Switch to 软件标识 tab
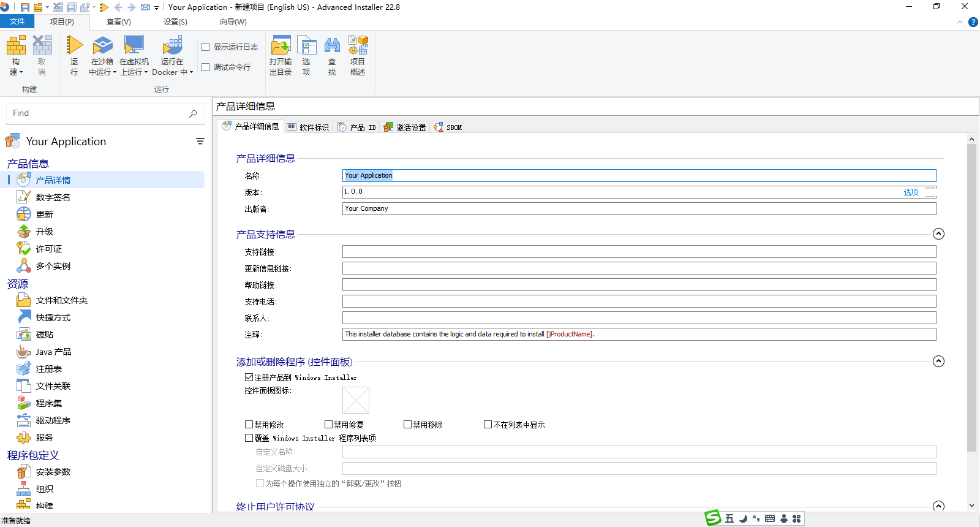This screenshot has height=527, width=980. point(307,127)
